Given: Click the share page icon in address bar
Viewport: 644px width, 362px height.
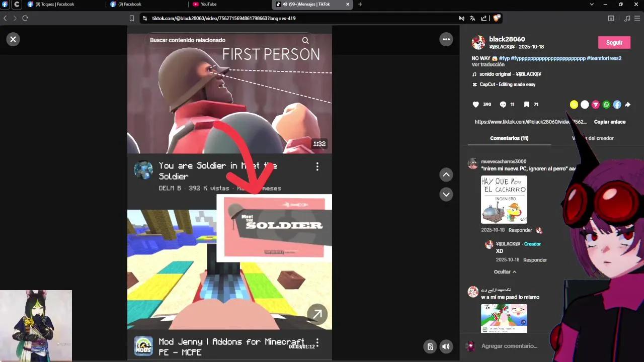Looking at the screenshot, I should coord(484,18).
